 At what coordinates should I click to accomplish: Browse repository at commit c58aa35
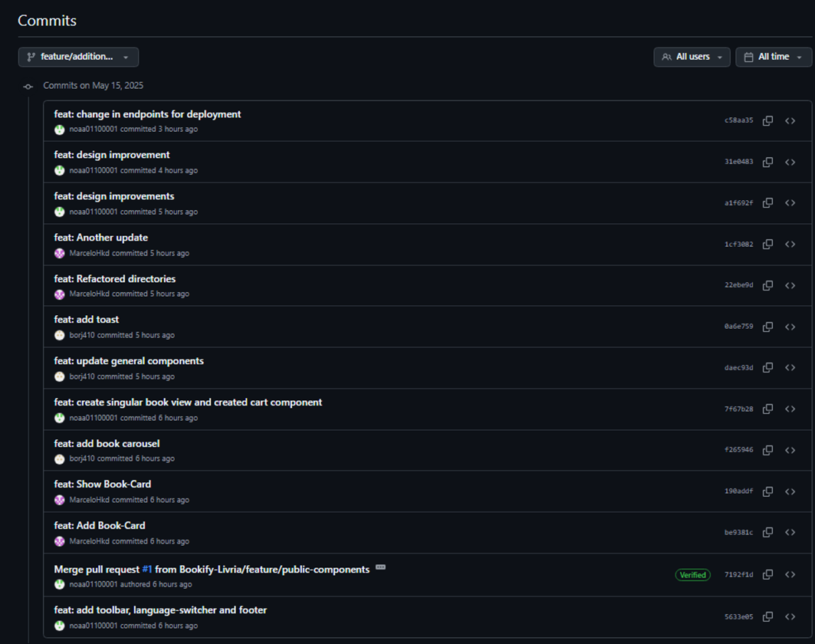tap(790, 120)
